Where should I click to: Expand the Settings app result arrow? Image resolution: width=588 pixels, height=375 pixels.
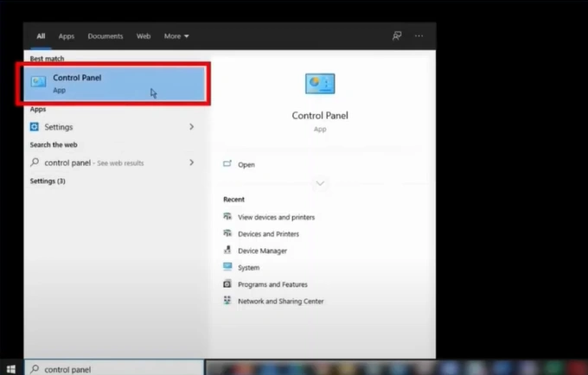click(x=191, y=127)
